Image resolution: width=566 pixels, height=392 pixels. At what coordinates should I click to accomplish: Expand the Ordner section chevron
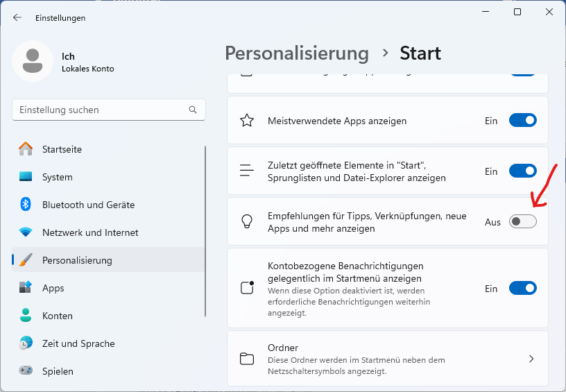click(x=531, y=359)
